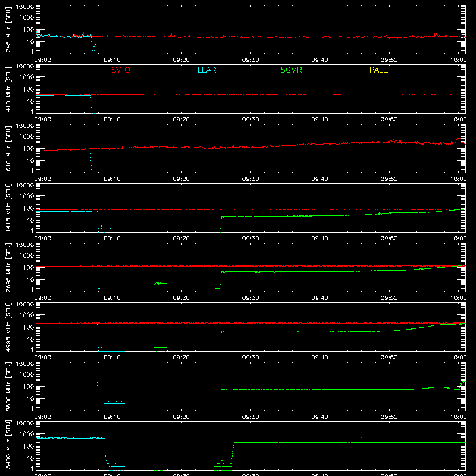Click the 09:30 time label of the 1415 MHz panel
Image resolution: width=476 pixels, height=476 pixels.
point(250,239)
